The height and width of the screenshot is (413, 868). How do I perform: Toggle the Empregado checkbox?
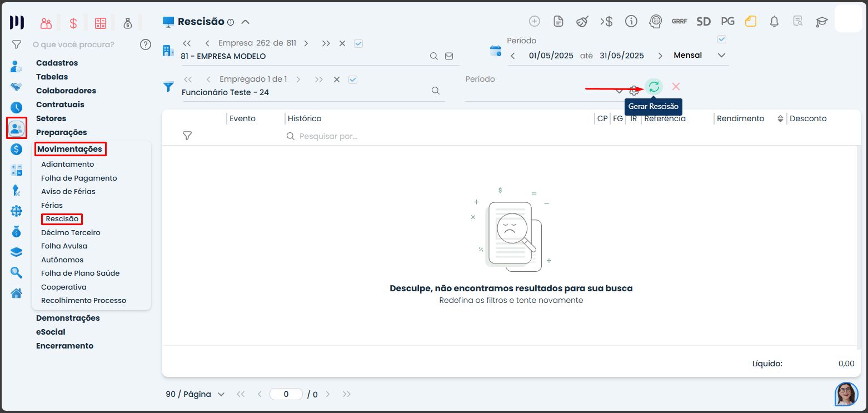pos(352,79)
